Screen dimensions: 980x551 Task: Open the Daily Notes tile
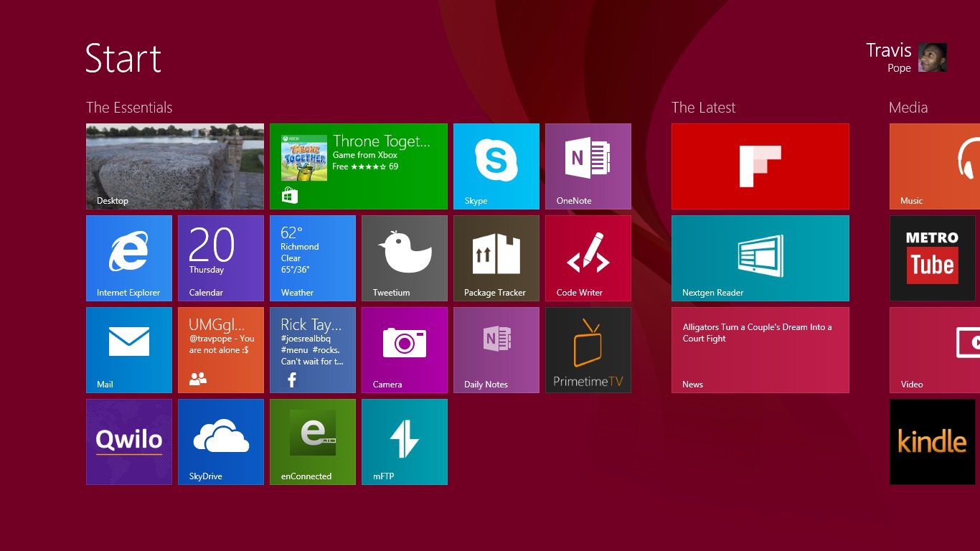tap(496, 350)
